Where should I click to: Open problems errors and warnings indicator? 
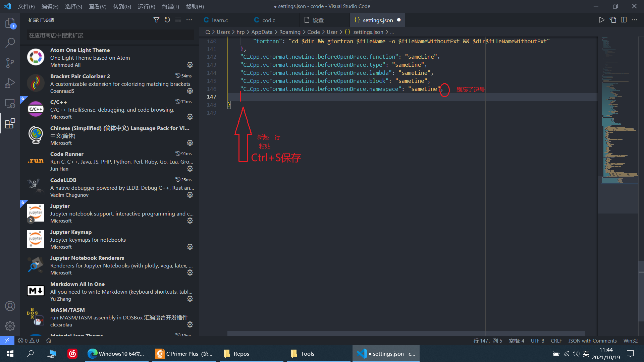tap(29, 341)
